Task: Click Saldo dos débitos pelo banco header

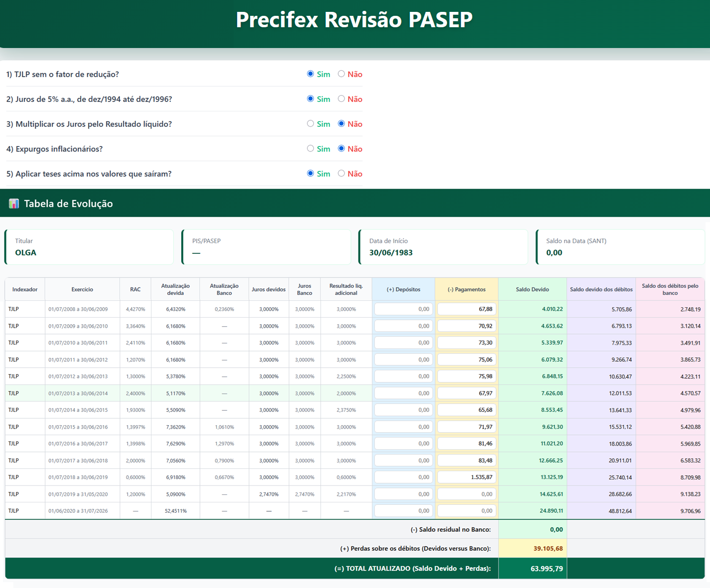Action: (670, 290)
